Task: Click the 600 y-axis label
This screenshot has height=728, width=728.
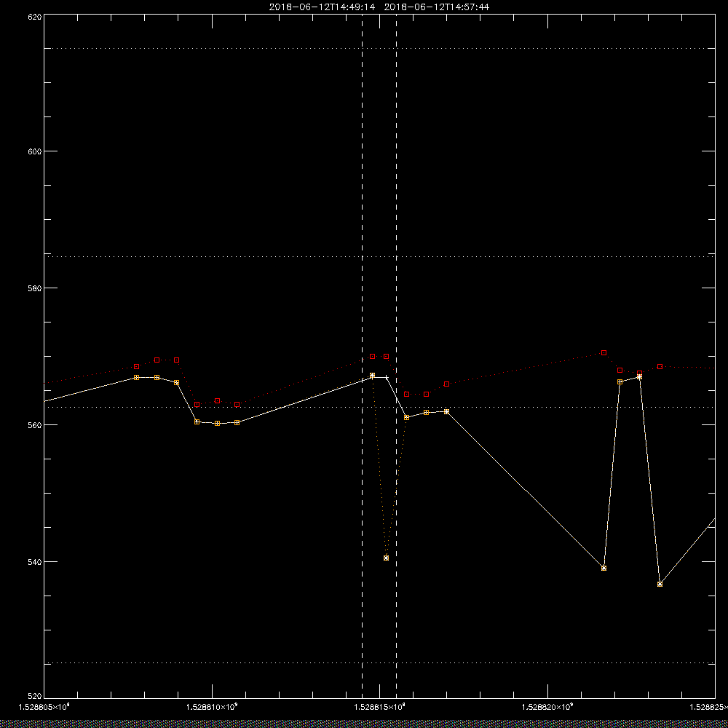Action: 35,151
